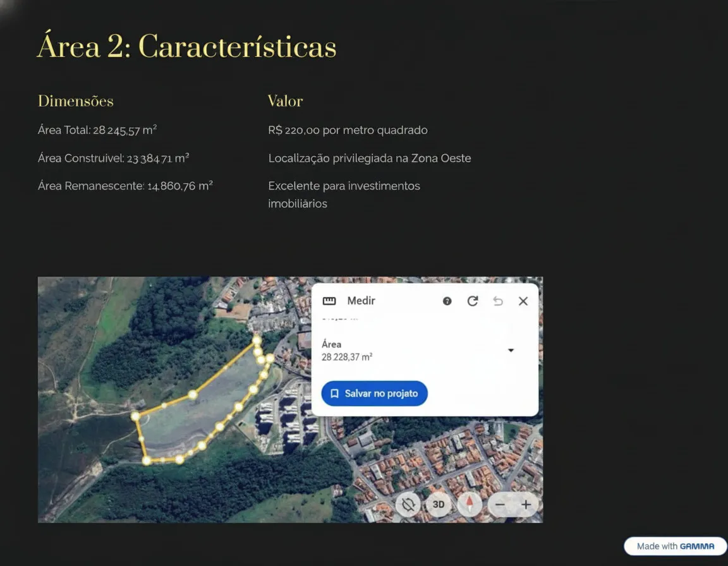Click the ruler icon beside Medir

pos(329,301)
